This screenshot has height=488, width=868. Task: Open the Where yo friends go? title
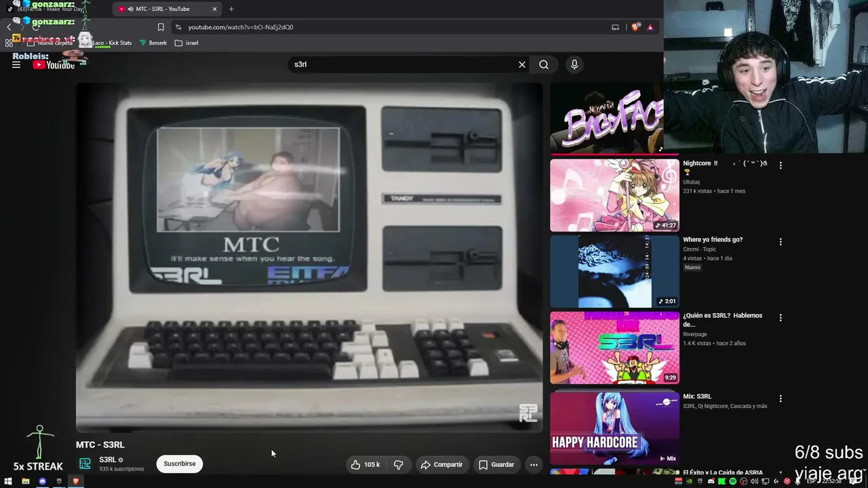pos(713,239)
